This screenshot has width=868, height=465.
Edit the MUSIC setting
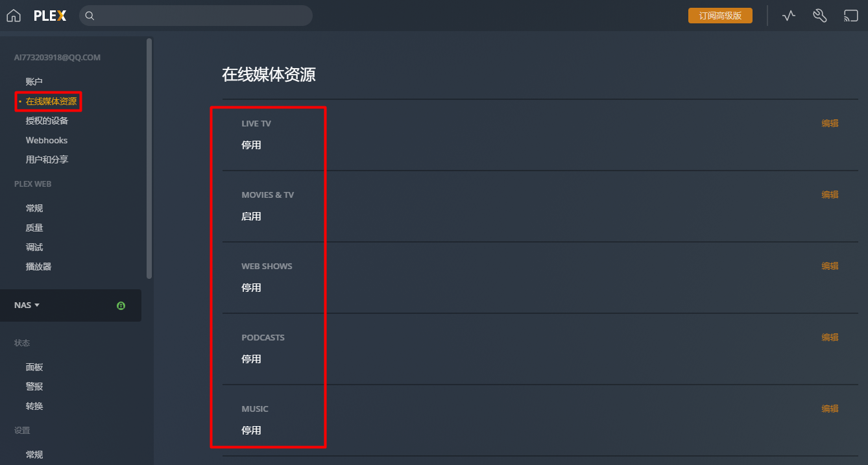point(830,409)
